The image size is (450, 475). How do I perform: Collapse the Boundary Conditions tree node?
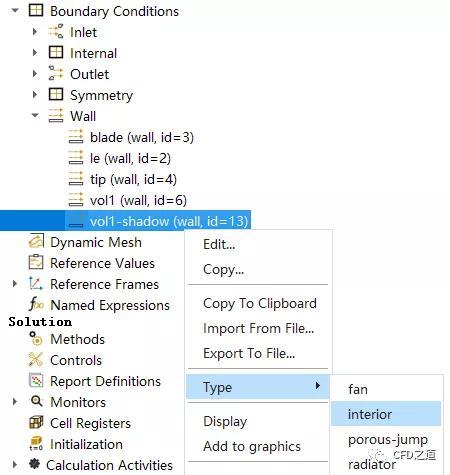(15, 11)
